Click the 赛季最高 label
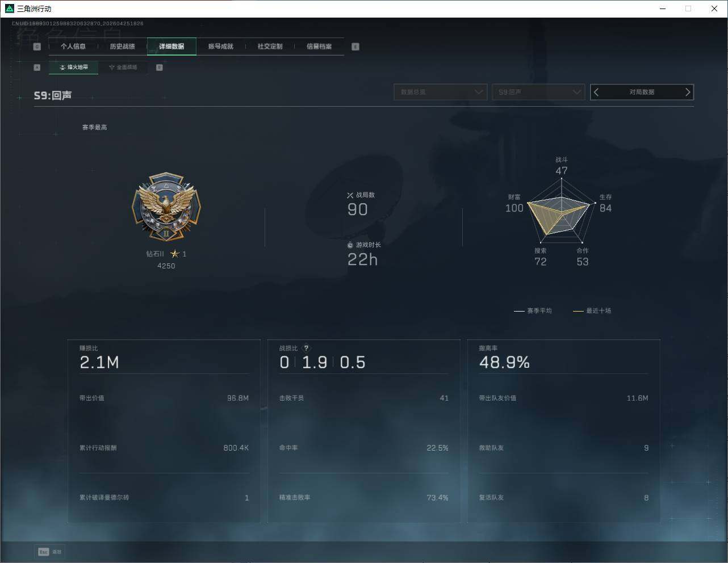This screenshot has width=728, height=563. click(94, 127)
